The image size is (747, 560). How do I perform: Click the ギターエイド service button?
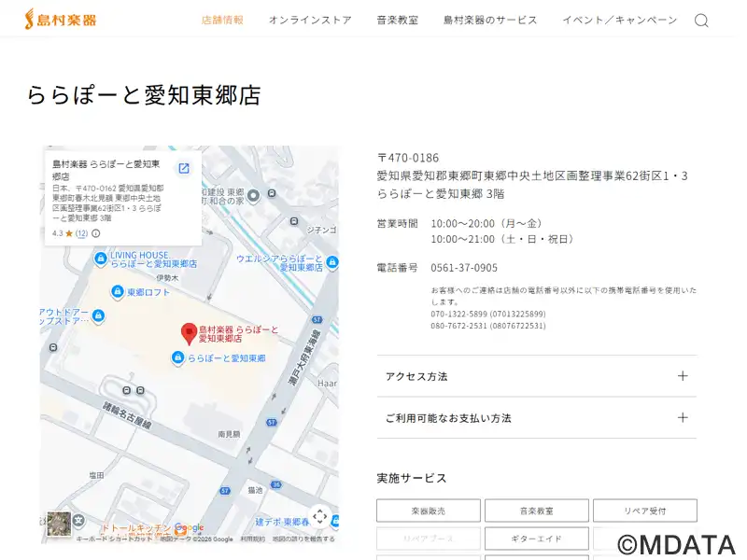[536, 539]
